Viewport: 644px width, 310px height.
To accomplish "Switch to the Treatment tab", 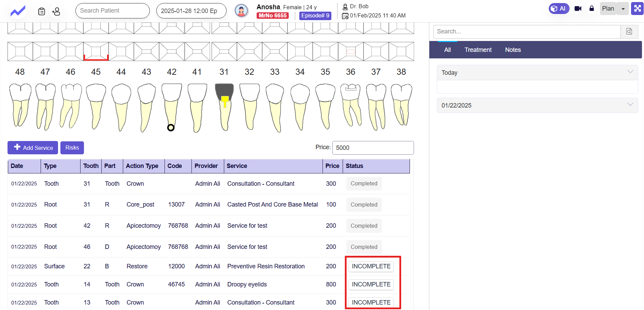I will [x=478, y=50].
